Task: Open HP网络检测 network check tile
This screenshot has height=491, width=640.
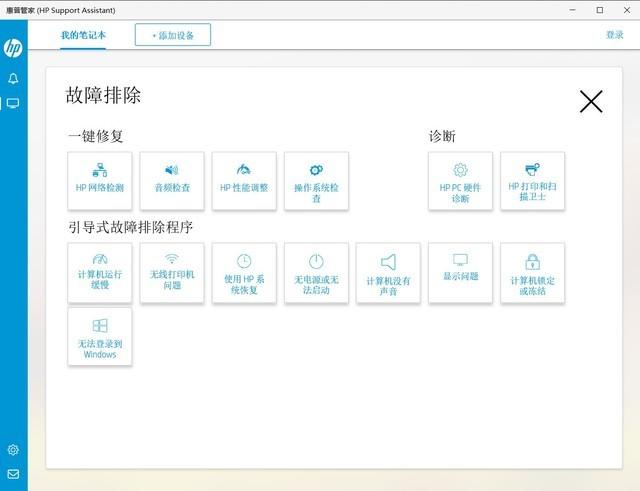Action: pos(100,181)
